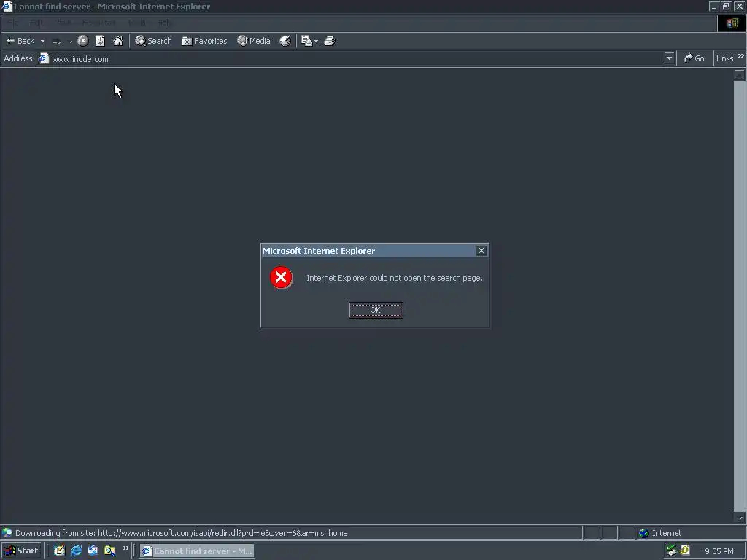Open the Back history dropdown arrow
This screenshot has height=560, width=747.
click(42, 41)
